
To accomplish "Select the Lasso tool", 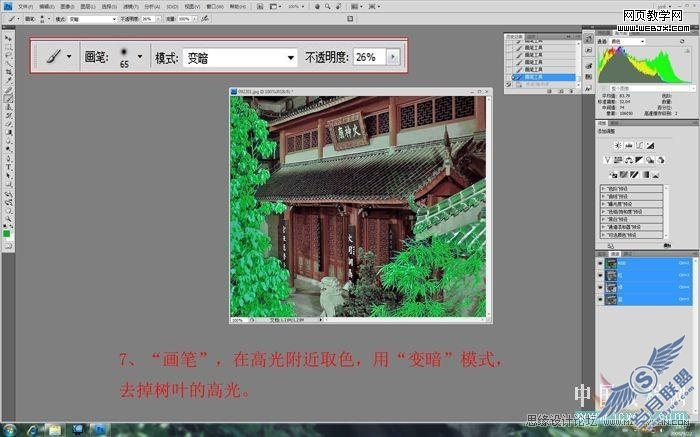I will coord(8,56).
